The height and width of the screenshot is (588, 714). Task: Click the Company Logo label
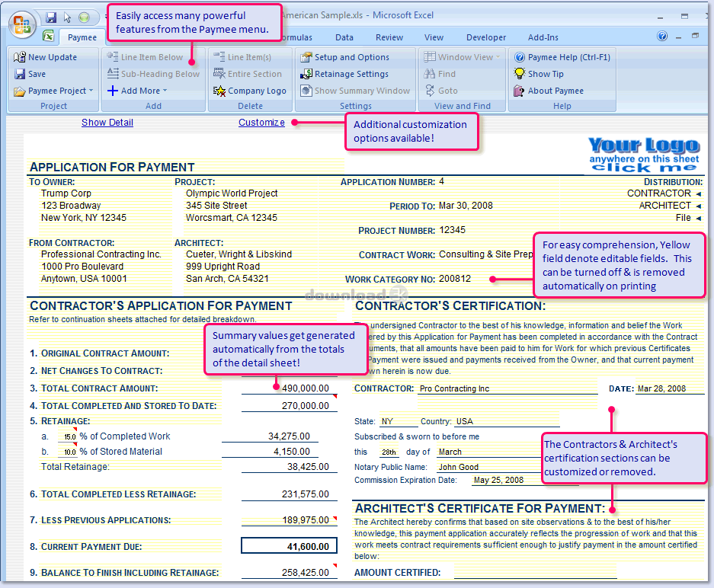click(x=257, y=91)
